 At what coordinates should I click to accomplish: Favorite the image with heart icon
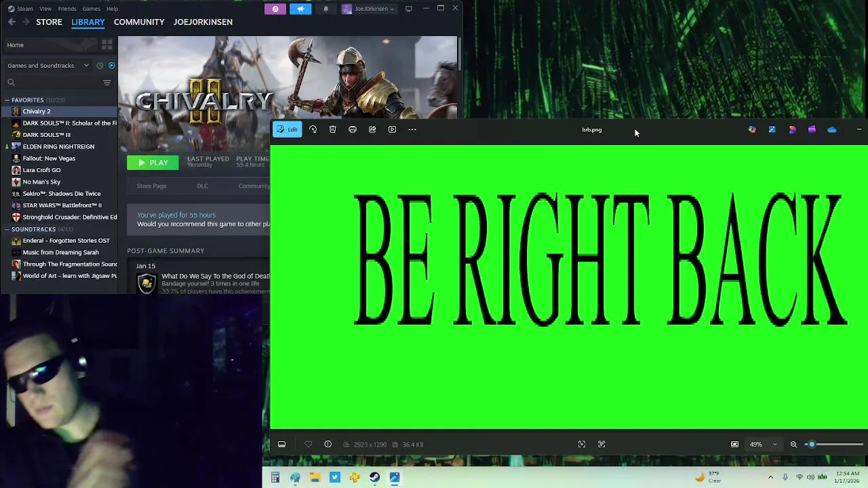pyautogui.click(x=308, y=445)
